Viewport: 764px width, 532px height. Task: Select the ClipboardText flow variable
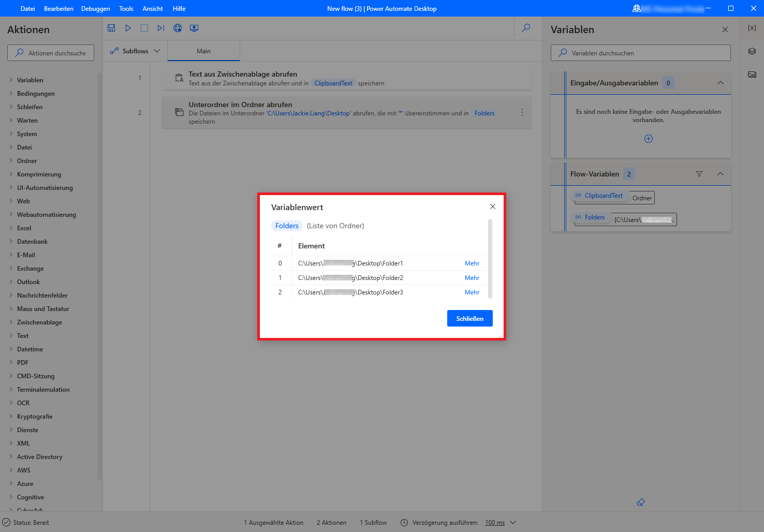599,196
